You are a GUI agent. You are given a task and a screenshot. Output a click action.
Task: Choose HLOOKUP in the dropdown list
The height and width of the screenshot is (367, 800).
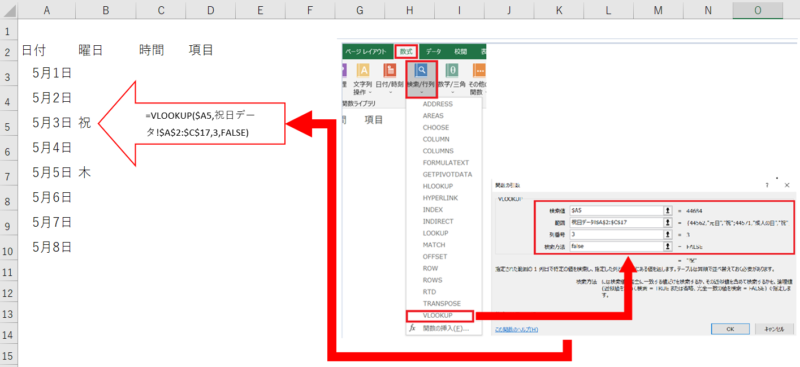(x=439, y=186)
